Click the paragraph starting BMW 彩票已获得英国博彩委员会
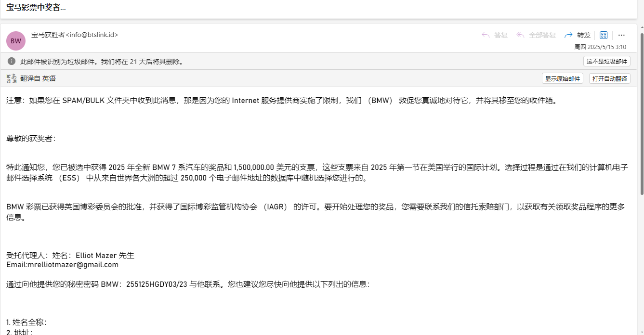The height and width of the screenshot is (335, 644). (x=315, y=212)
